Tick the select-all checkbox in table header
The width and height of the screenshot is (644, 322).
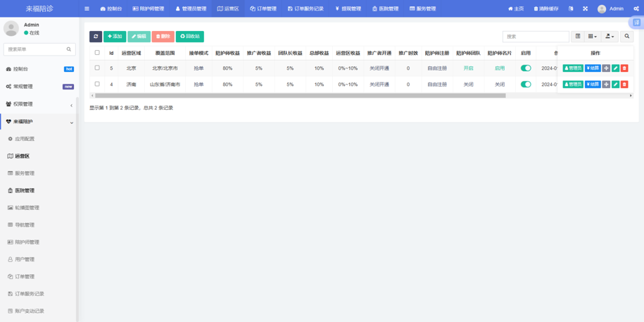click(x=97, y=53)
